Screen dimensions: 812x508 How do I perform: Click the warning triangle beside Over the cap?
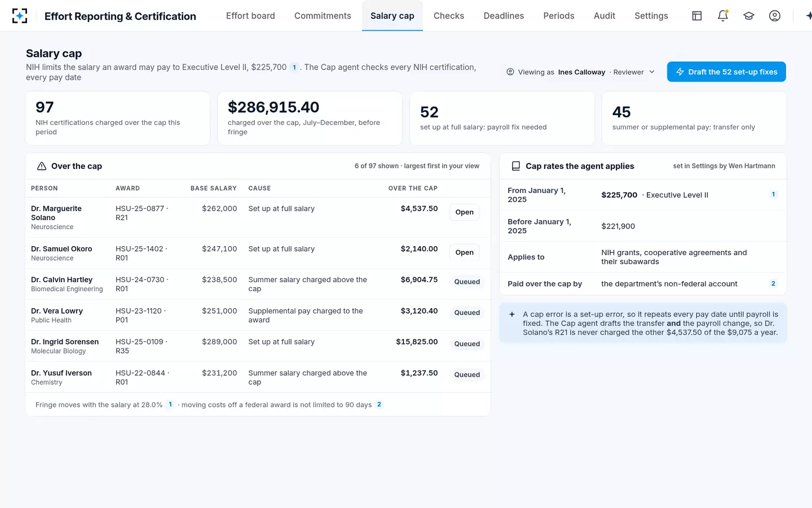pyautogui.click(x=42, y=166)
